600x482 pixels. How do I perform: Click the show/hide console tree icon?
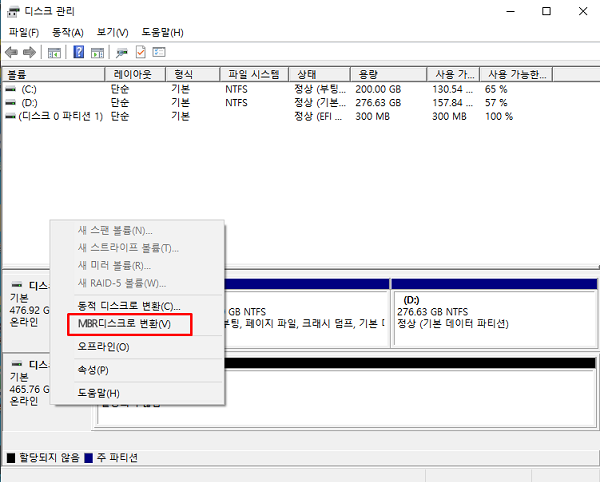54,52
